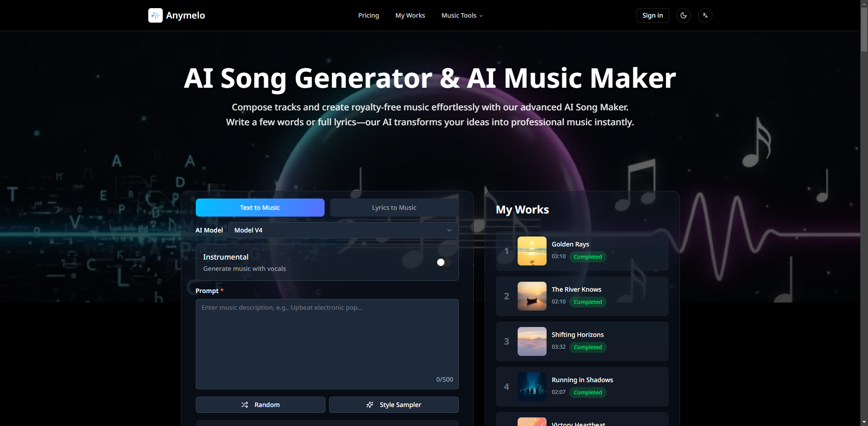The width and height of the screenshot is (868, 426).
Task: Go to the Pricing page
Action: coord(368,15)
